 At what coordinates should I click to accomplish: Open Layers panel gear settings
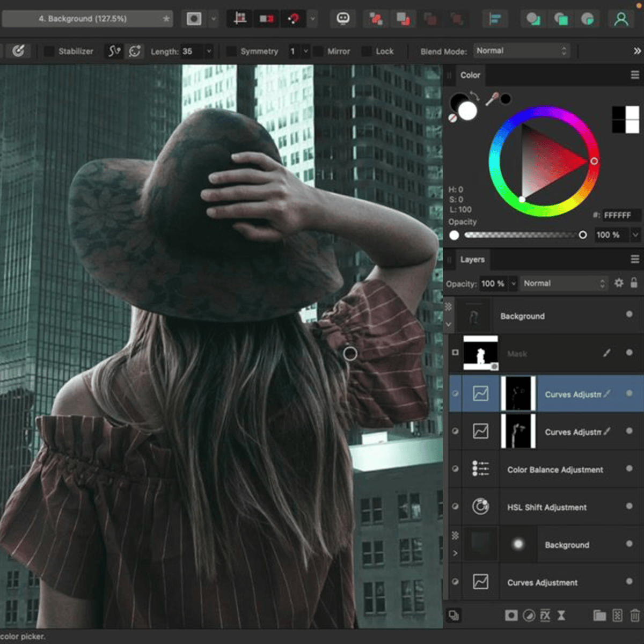click(619, 283)
